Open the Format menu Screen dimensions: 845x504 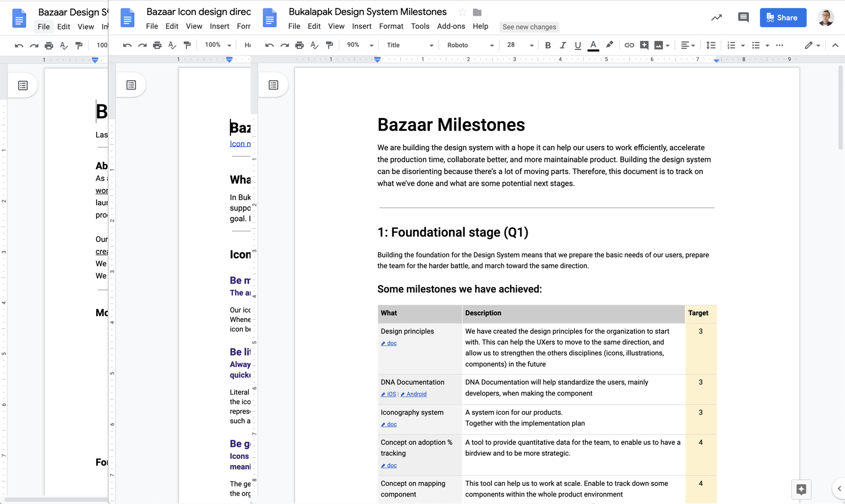tap(391, 26)
